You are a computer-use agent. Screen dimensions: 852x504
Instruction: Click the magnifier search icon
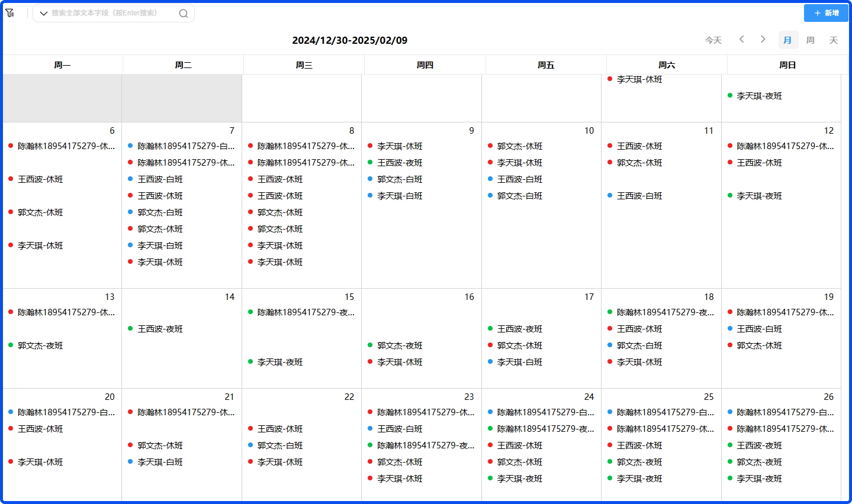coord(184,14)
